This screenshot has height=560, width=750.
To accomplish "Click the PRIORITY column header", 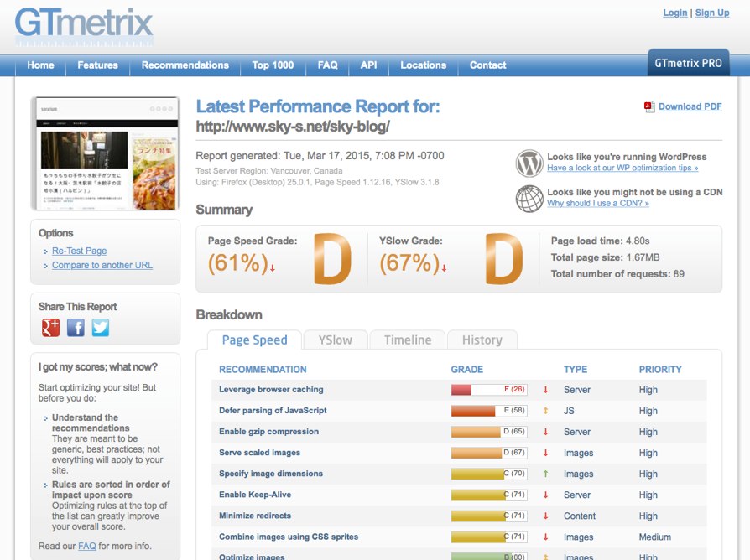I will [660, 370].
